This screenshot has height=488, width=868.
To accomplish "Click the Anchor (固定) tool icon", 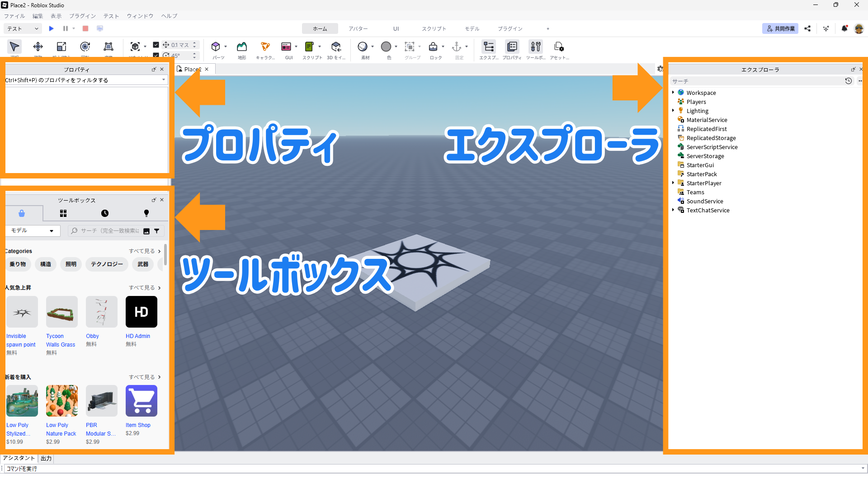I will 457,47.
